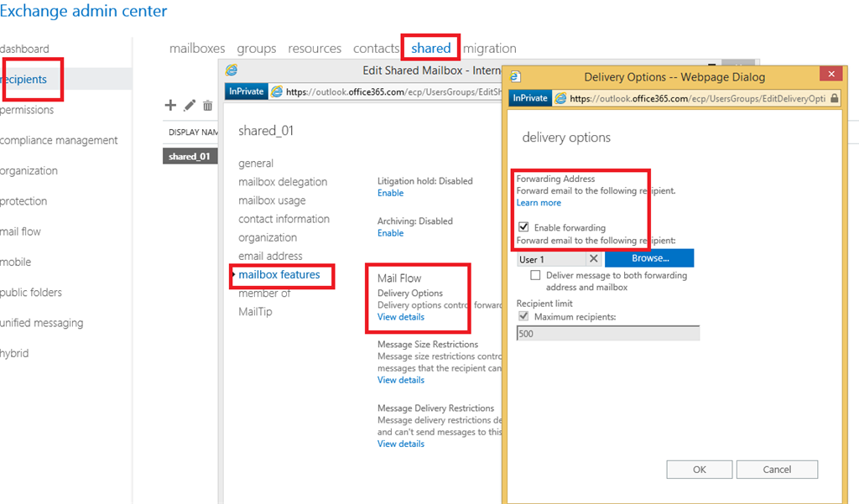The height and width of the screenshot is (504, 859).
Task: Edit the selected mailbox using the pencil icon
Action: click(188, 106)
